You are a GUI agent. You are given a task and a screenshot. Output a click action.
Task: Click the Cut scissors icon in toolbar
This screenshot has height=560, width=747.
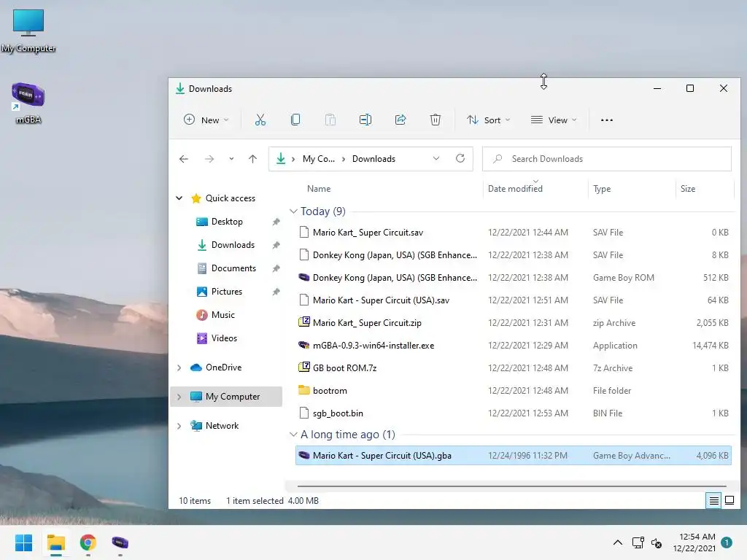pos(260,120)
